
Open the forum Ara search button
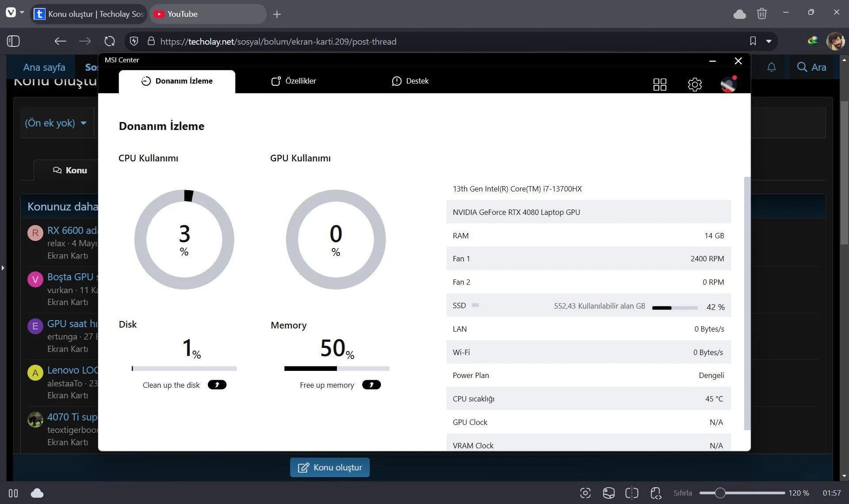[811, 67]
